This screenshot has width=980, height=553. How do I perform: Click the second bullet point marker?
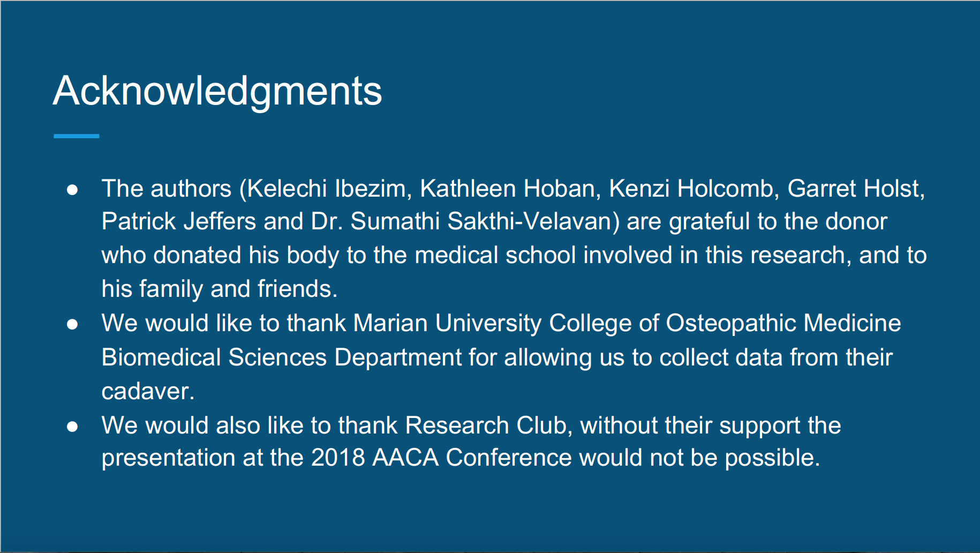72,324
